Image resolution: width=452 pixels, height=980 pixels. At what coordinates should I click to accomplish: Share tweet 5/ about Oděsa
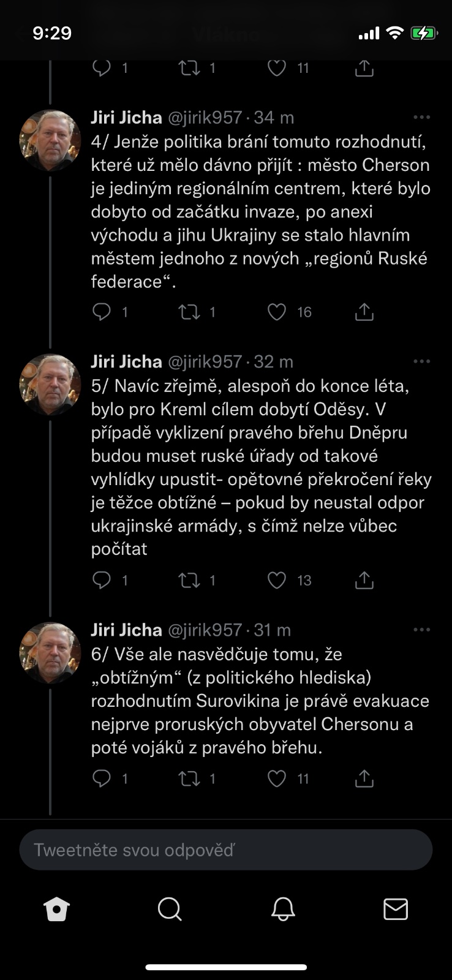tap(364, 580)
